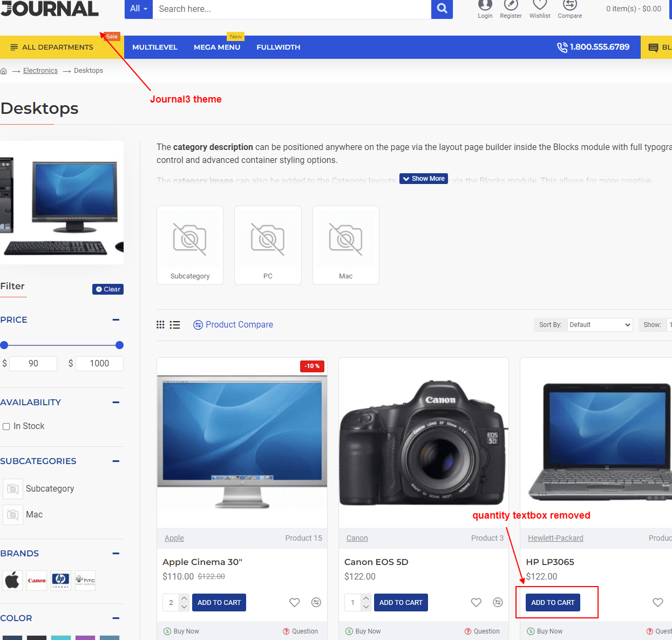
Task: Switch to list view of products
Action: click(175, 324)
